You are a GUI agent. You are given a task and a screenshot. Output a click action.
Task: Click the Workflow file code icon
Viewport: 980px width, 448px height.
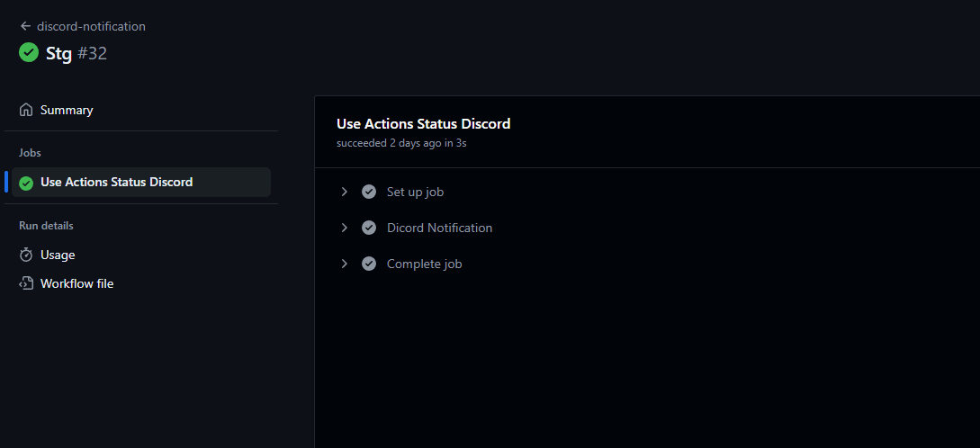click(26, 283)
